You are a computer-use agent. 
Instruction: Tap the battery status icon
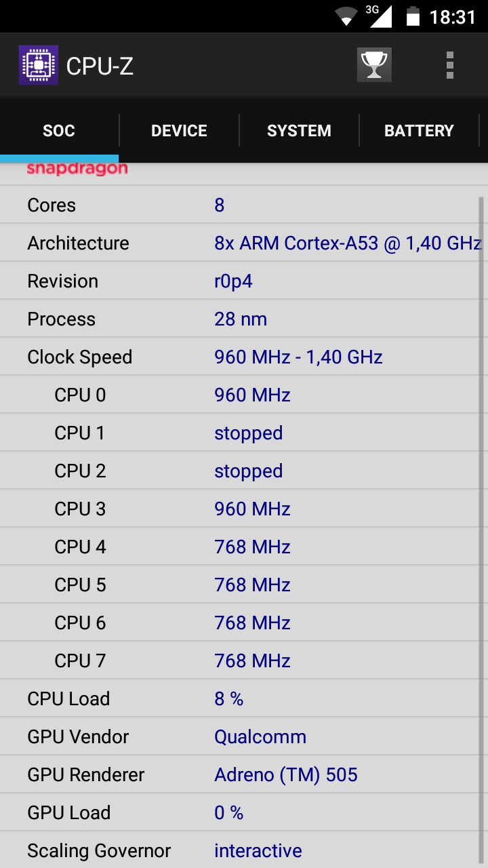[413, 16]
